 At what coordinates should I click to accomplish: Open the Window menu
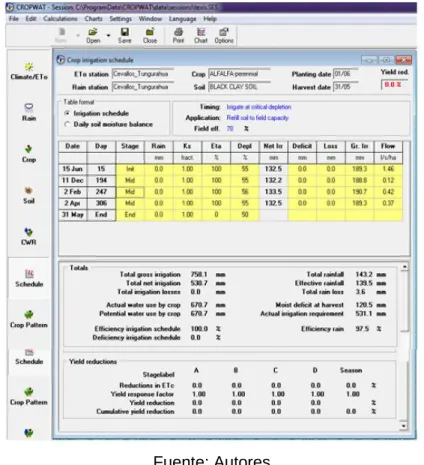[x=150, y=19]
